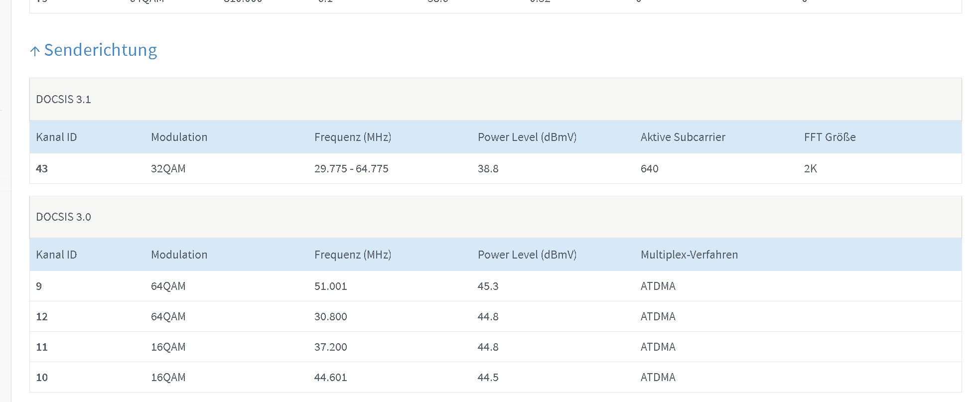Click the FFT Größe column header
This screenshot has height=402, width=980.
click(830, 137)
